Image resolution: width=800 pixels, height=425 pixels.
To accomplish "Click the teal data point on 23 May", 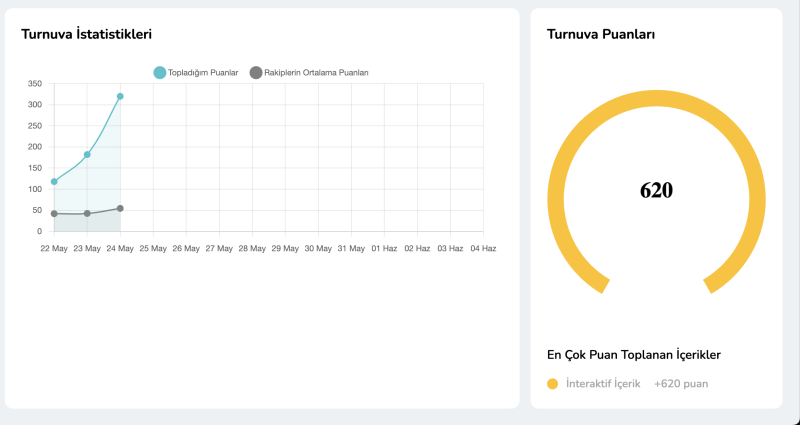I will pyautogui.click(x=87, y=155).
